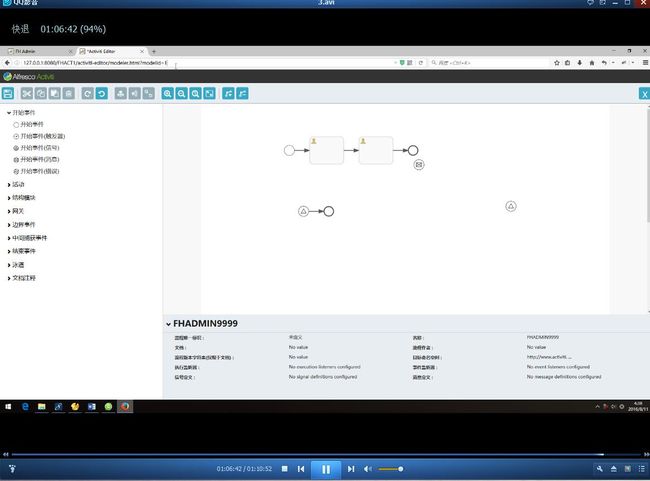Click the 'No execution listeners configured' value

click(x=325, y=367)
